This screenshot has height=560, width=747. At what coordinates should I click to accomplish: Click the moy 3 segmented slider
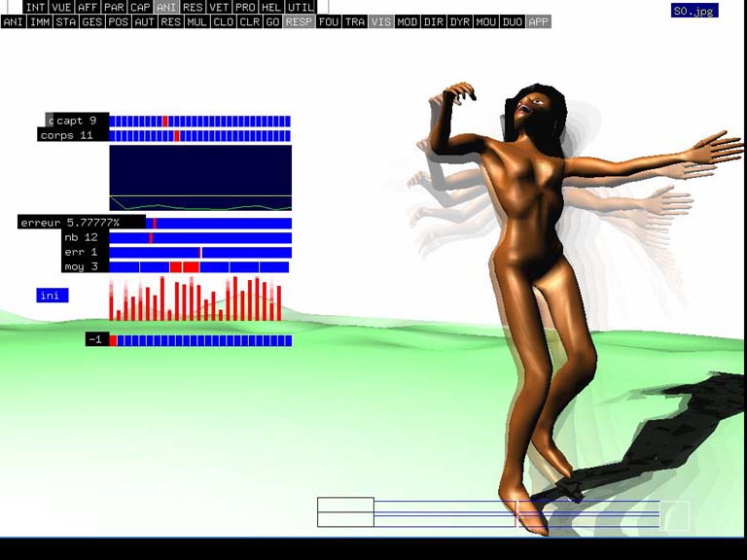199,267
